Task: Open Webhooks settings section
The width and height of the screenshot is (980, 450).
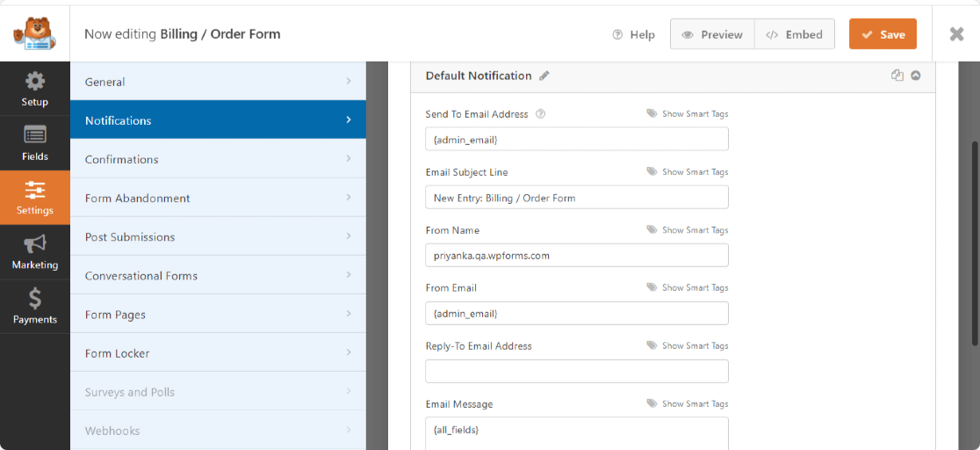Action: click(x=218, y=431)
